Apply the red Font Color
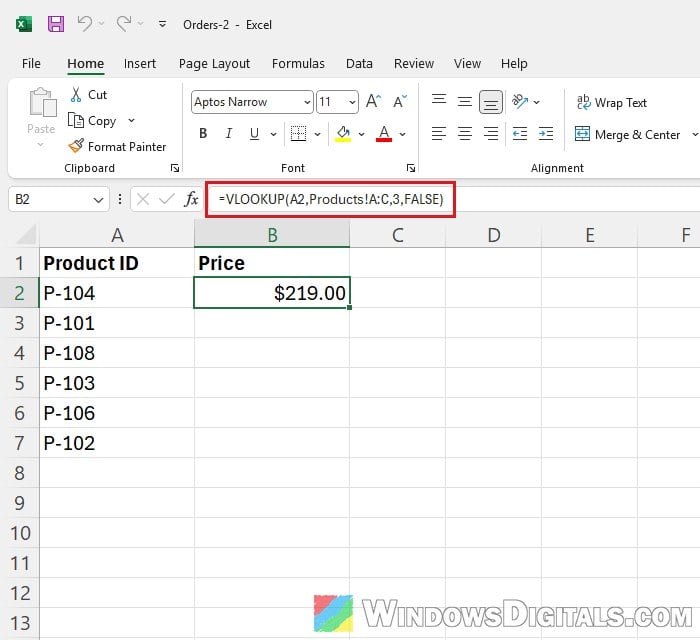This screenshot has width=700, height=640. 384,133
